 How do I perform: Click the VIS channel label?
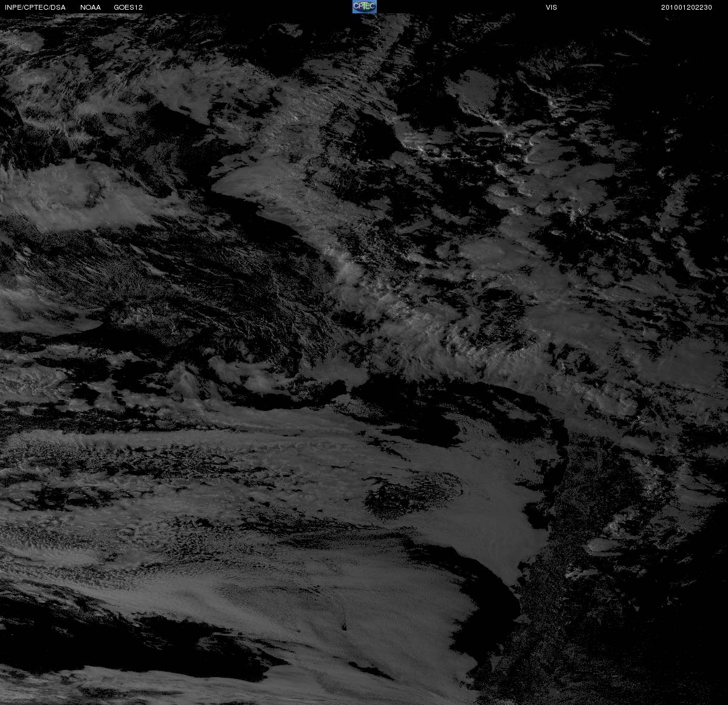pos(552,7)
